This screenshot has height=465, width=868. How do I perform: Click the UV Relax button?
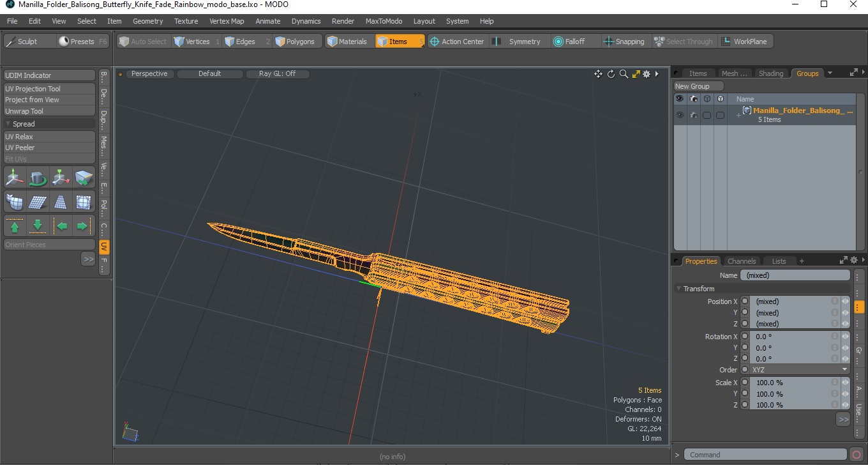(49, 137)
